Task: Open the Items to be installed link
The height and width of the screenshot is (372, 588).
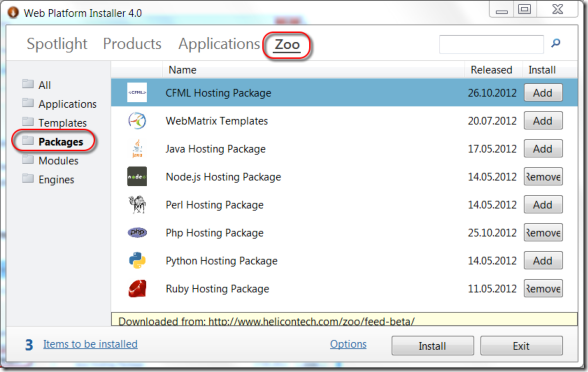Action: [90, 344]
